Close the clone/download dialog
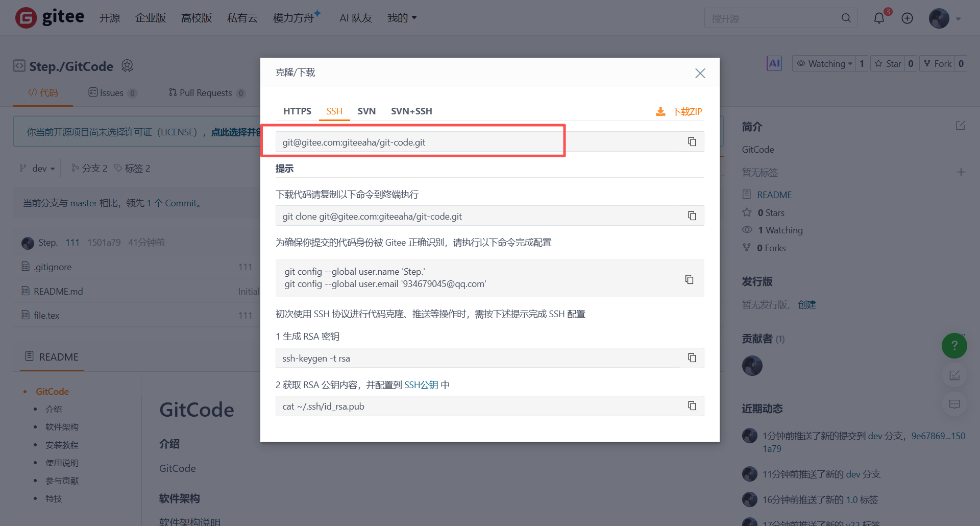 click(700, 73)
